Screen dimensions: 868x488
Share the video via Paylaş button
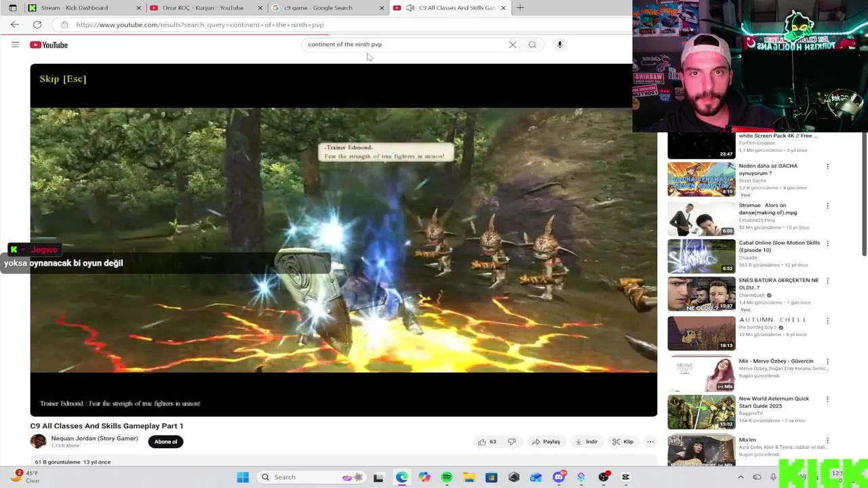pos(546,442)
